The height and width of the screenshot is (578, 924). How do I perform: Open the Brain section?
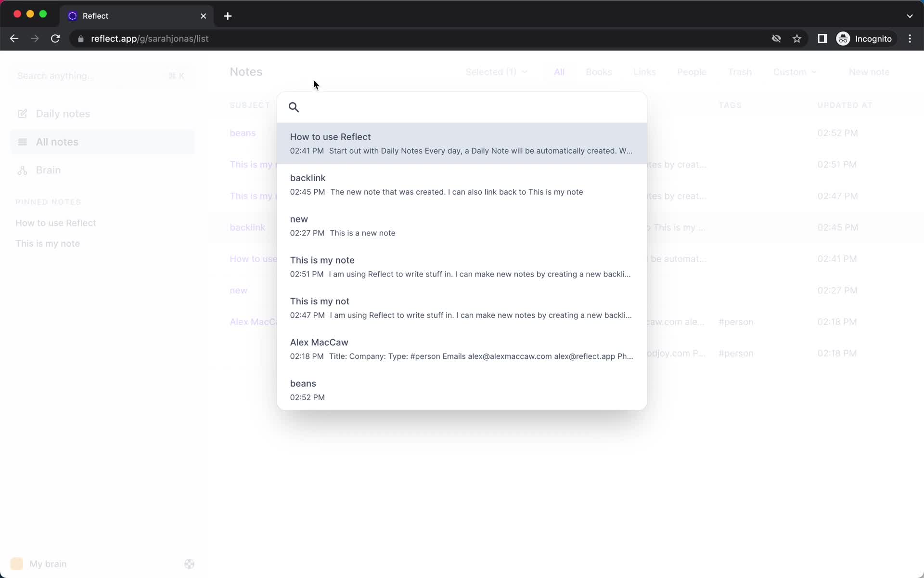(x=48, y=170)
